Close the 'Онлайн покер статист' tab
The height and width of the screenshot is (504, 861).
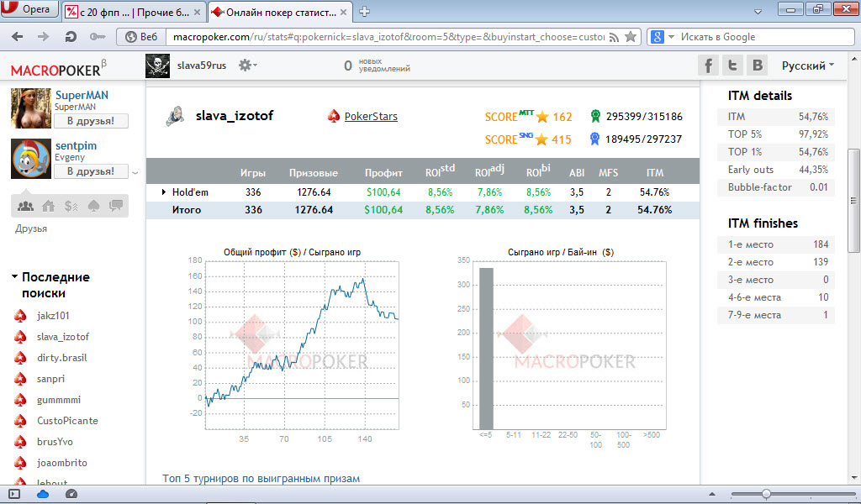point(343,12)
